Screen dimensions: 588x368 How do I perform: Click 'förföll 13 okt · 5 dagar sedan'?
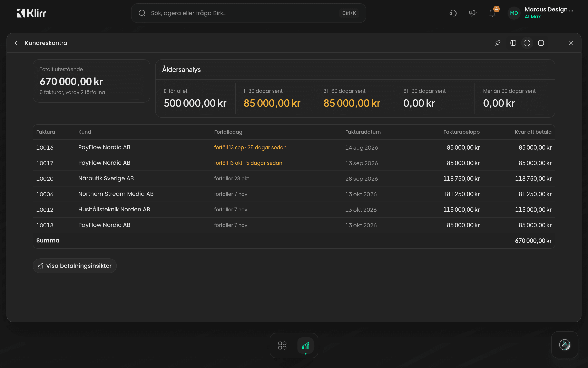coord(248,163)
